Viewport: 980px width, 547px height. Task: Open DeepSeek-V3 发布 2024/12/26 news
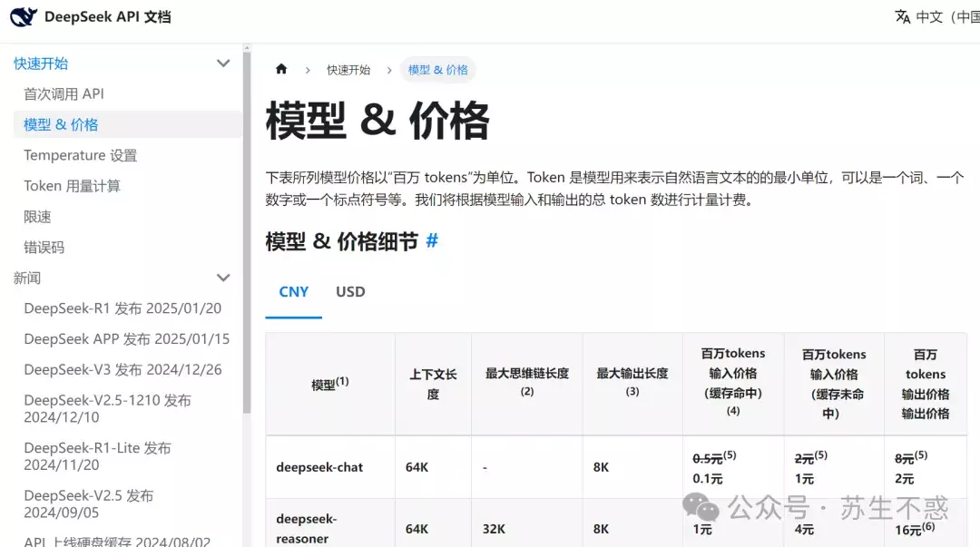(x=122, y=369)
